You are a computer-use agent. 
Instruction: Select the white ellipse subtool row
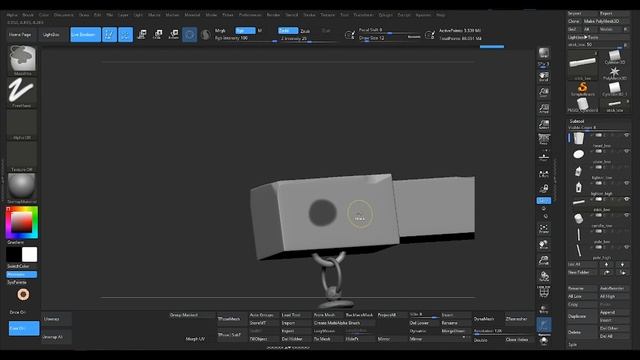(599, 154)
